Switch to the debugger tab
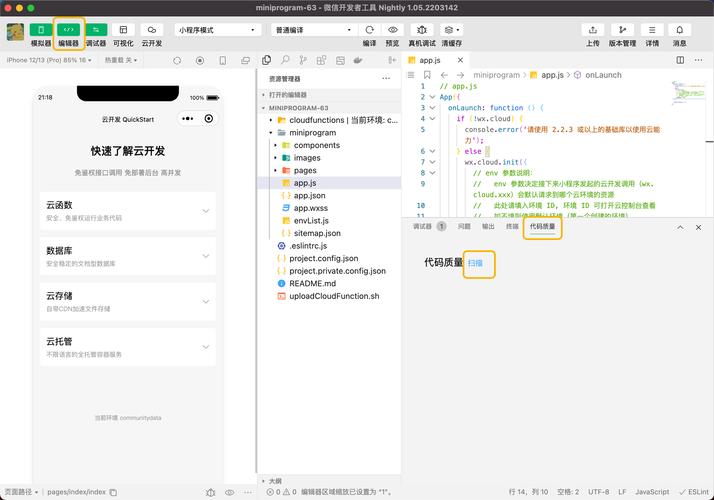 [422, 226]
